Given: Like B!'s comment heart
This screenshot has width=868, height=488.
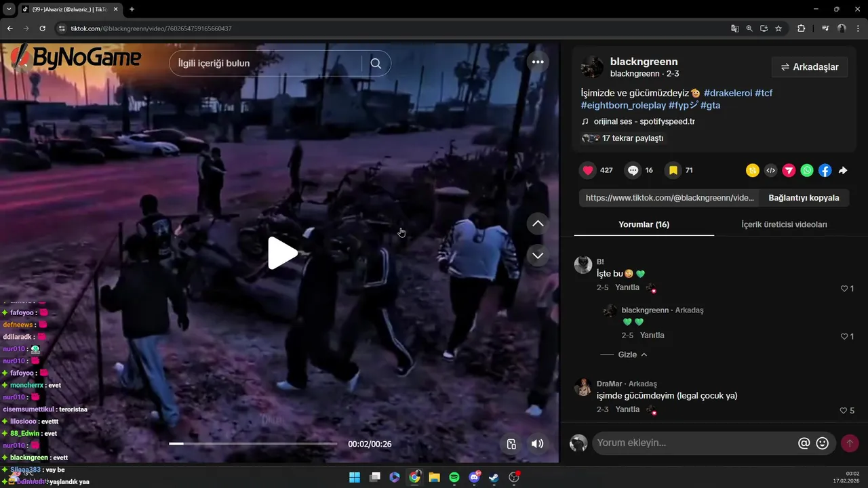Looking at the screenshot, I should click(x=844, y=288).
